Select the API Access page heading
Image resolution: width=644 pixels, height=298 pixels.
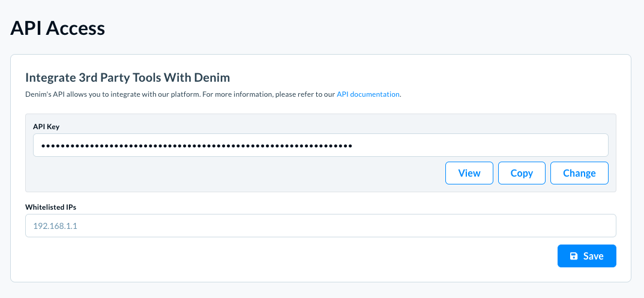click(58, 29)
